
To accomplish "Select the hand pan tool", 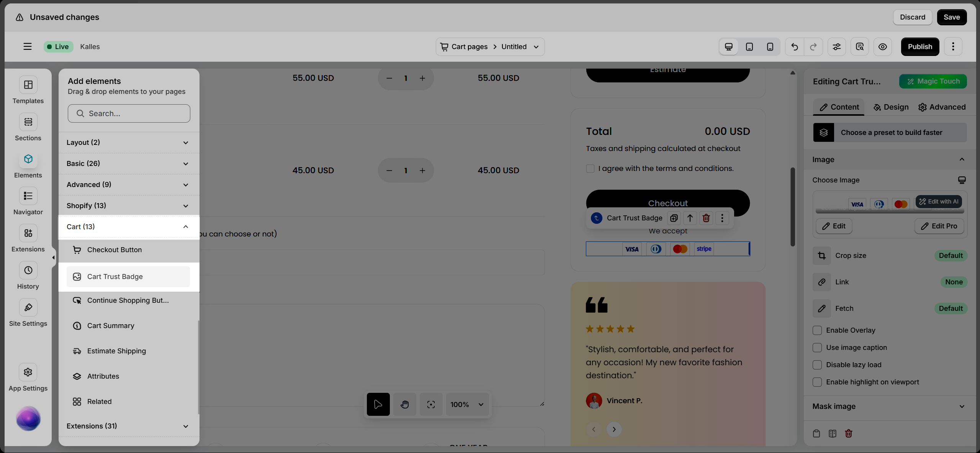I will [x=405, y=404].
